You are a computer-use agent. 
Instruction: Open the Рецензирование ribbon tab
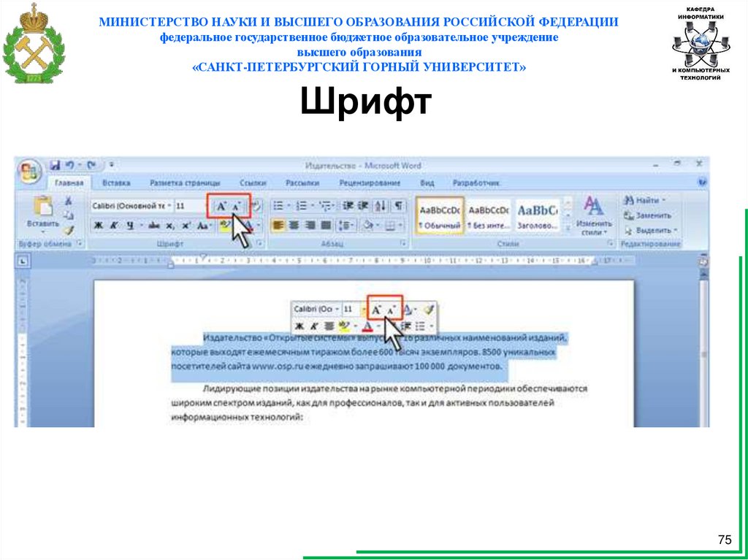pyautogui.click(x=370, y=183)
